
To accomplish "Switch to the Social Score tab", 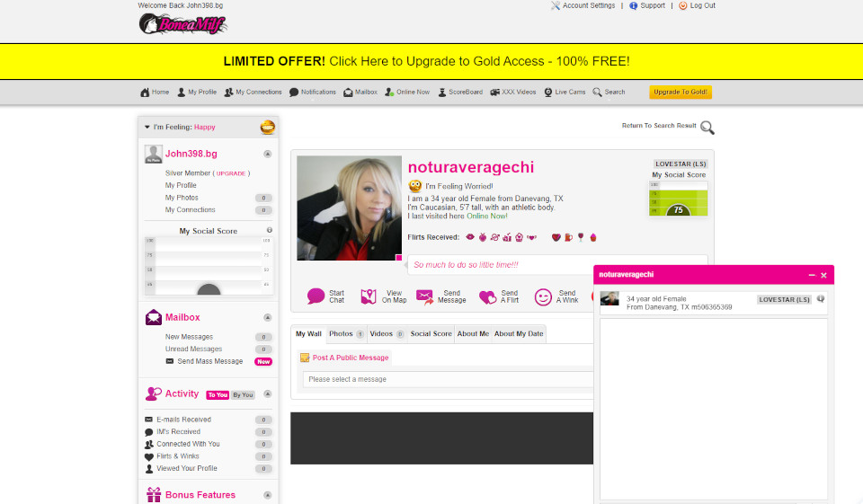I will click(x=431, y=334).
